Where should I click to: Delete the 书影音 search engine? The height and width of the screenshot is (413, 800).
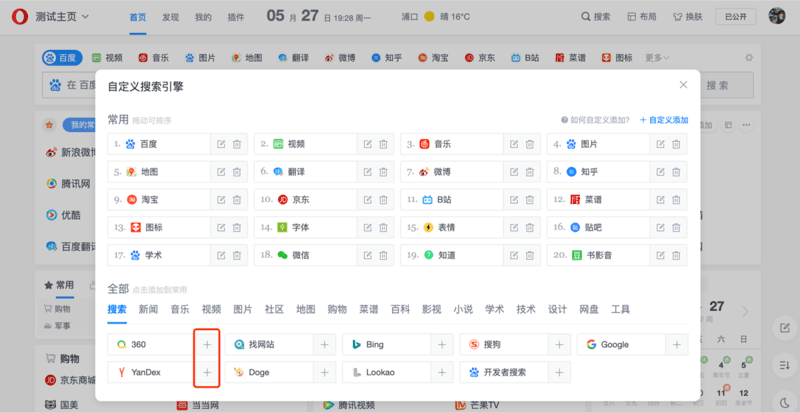677,255
